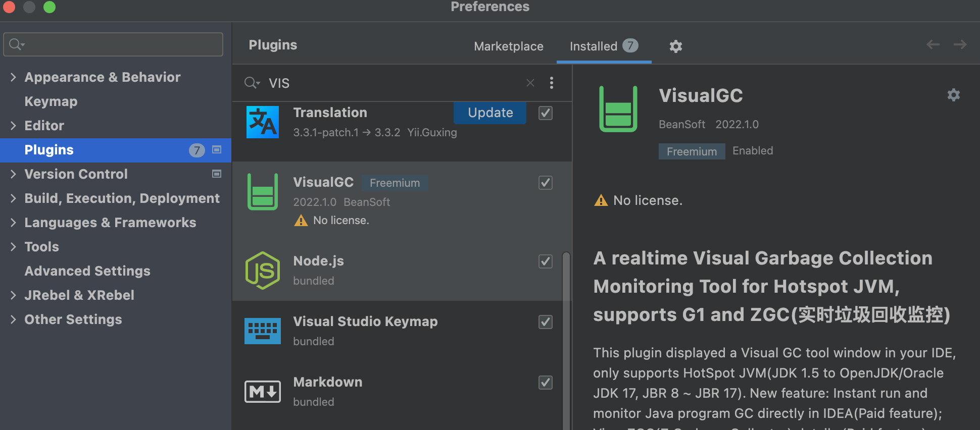Click the VisualGC detail panel gear icon

tap(953, 95)
